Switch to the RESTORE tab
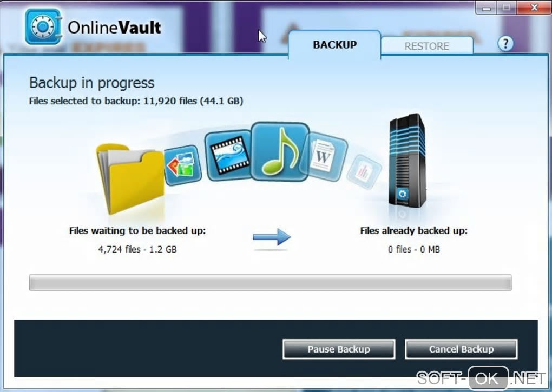This screenshot has width=552, height=392. 426,46
